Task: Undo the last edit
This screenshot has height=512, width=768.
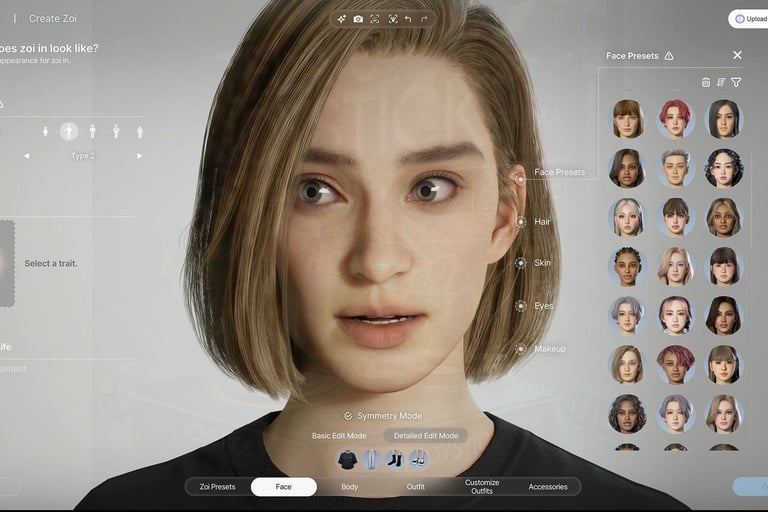Action: tap(408, 19)
